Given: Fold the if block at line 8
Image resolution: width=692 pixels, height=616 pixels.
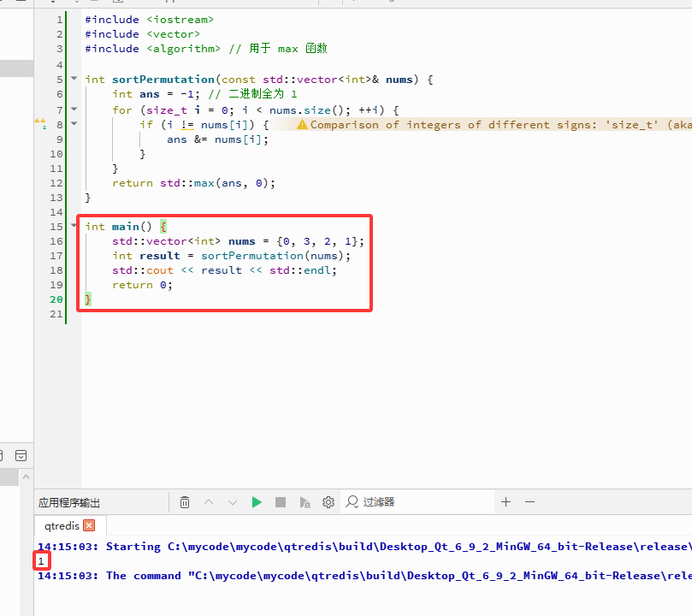Looking at the screenshot, I should tap(74, 124).
